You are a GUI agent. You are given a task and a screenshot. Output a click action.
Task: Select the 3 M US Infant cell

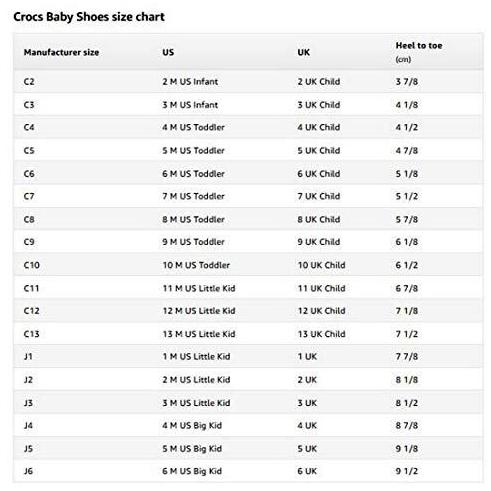(x=190, y=105)
